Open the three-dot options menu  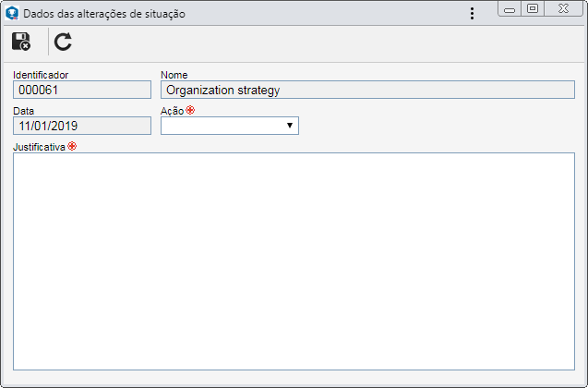[472, 14]
